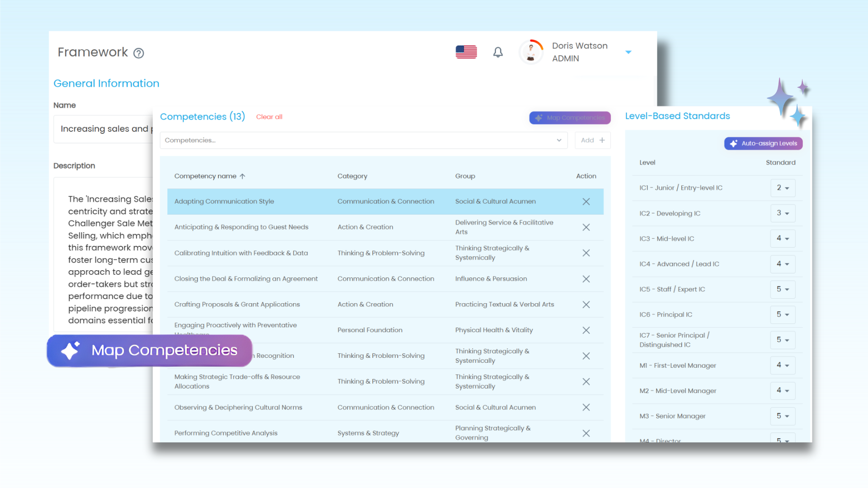Open the IC1 Junior standard level dropdown
The width and height of the screenshot is (868, 488).
click(783, 188)
